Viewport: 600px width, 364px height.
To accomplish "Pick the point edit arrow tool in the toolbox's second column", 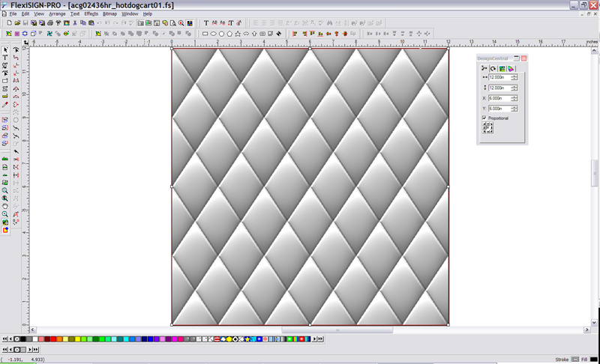I will click(x=16, y=49).
